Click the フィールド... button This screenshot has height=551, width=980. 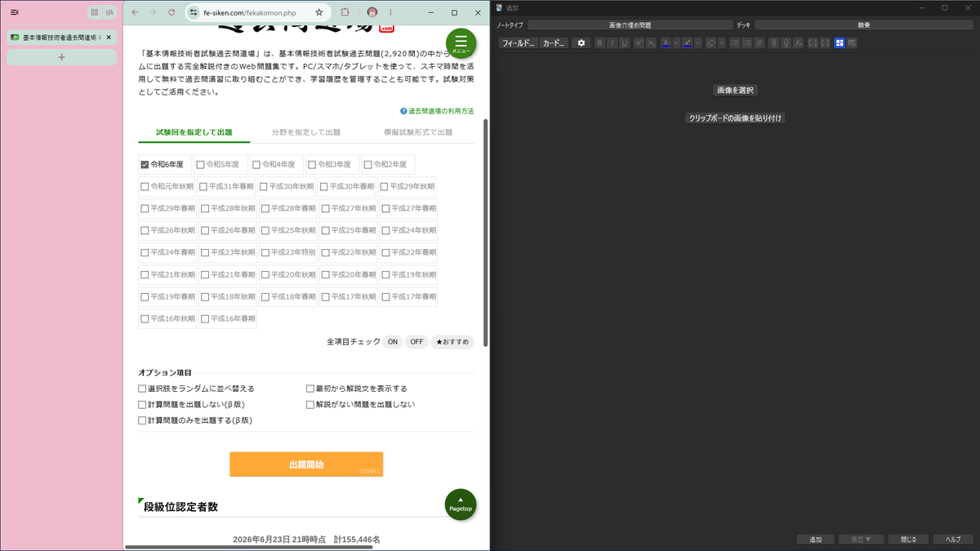pyautogui.click(x=518, y=43)
